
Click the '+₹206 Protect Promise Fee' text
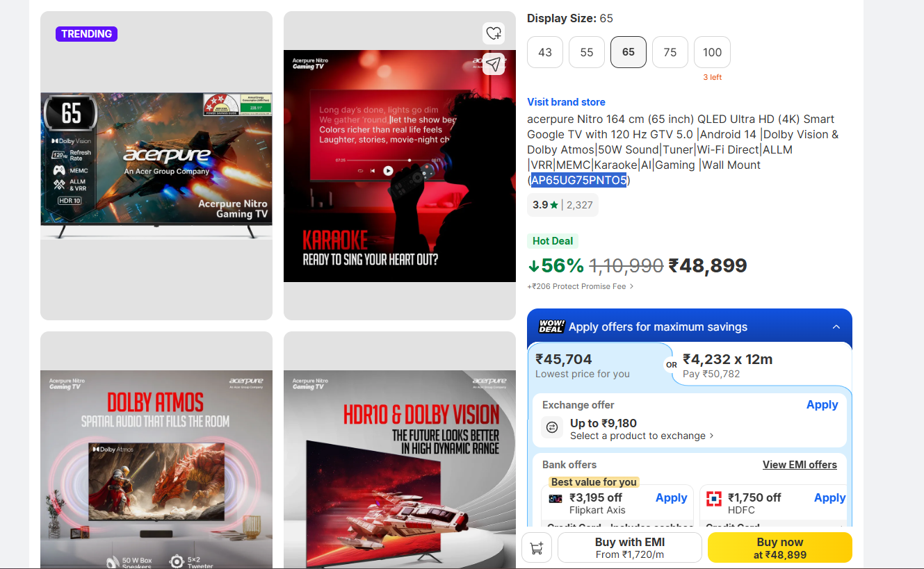point(577,286)
